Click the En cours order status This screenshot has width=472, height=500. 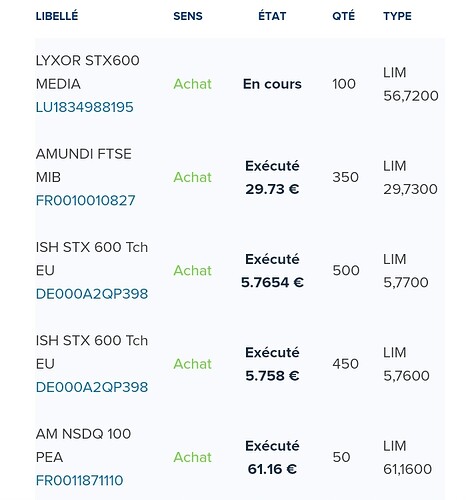tap(272, 84)
